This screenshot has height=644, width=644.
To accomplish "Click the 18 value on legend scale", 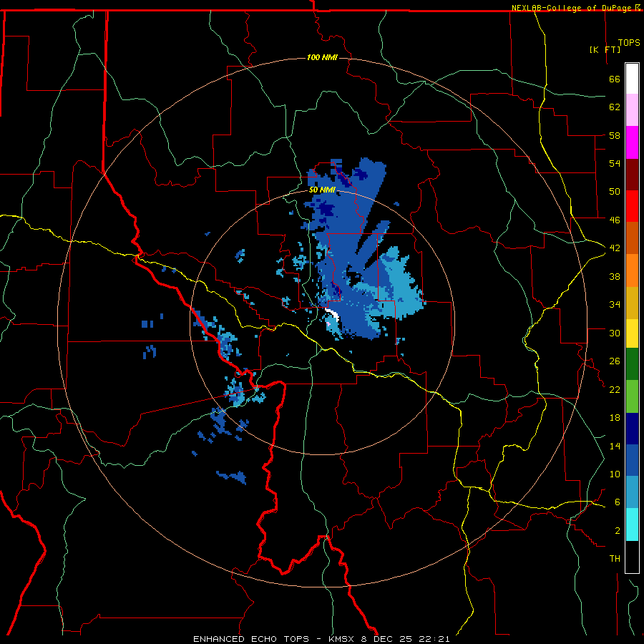I will pyautogui.click(x=615, y=418).
